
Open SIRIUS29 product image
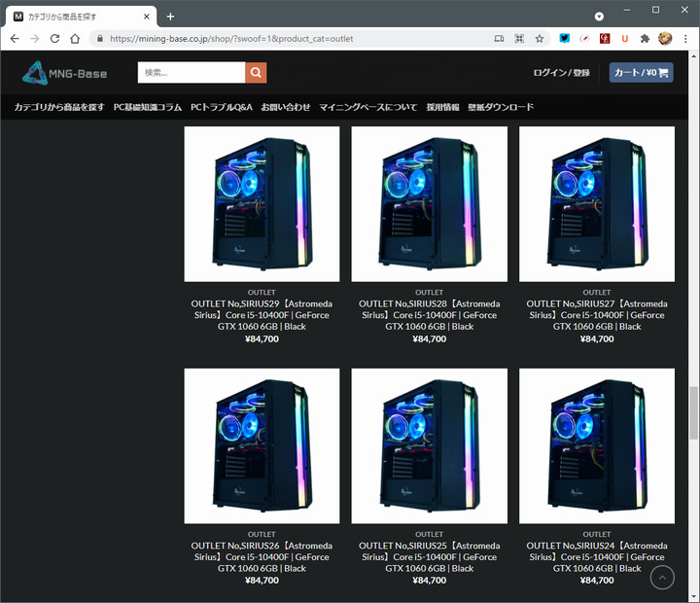[262, 204]
